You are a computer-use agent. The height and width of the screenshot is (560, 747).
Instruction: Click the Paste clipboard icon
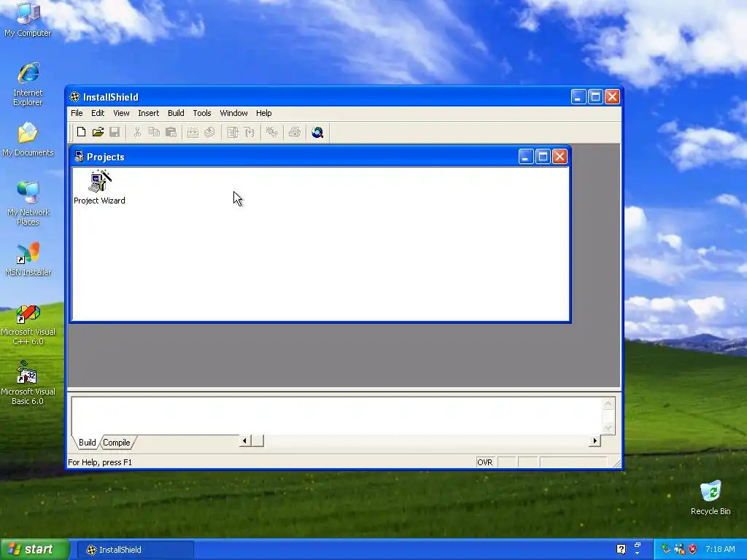pyautogui.click(x=171, y=132)
